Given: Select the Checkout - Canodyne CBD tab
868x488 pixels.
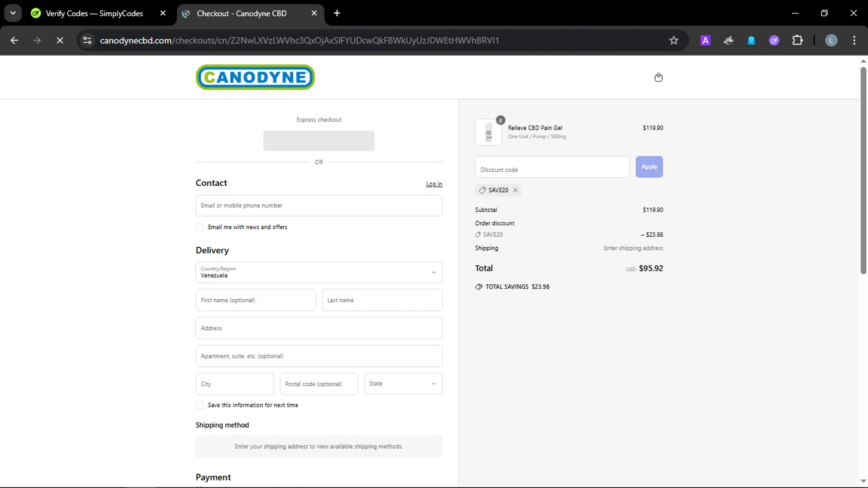Looking at the screenshot, I should (x=242, y=13).
